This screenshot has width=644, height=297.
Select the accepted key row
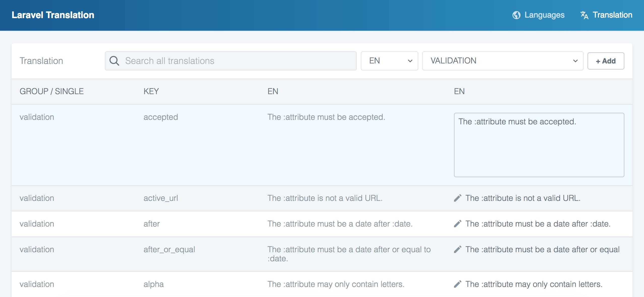pos(160,117)
